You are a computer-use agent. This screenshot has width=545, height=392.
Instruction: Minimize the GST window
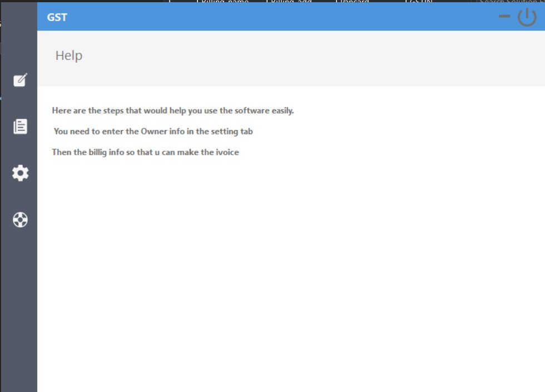(x=504, y=16)
